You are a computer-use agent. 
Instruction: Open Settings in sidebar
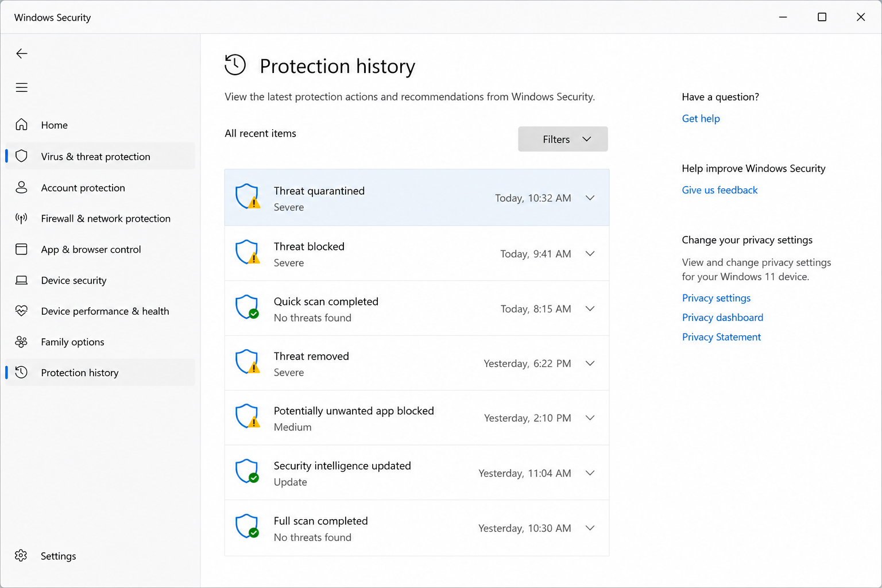click(x=100, y=555)
